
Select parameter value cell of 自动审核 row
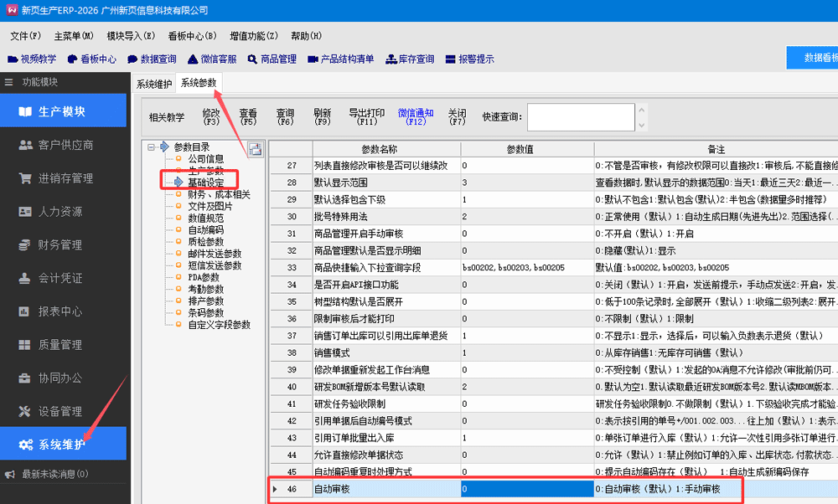pyautogui.click(x=526, y=489)
